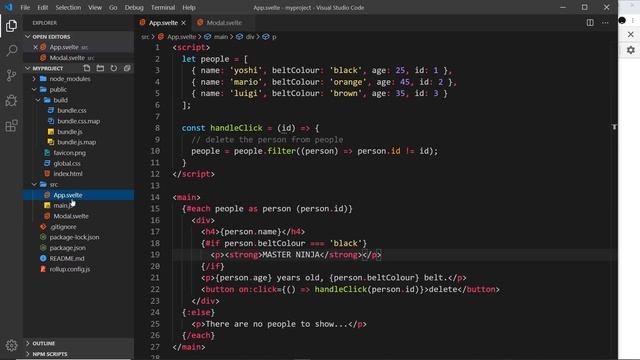
Task: Open rollup.config.js file
Action: click(x=70, y=269)
